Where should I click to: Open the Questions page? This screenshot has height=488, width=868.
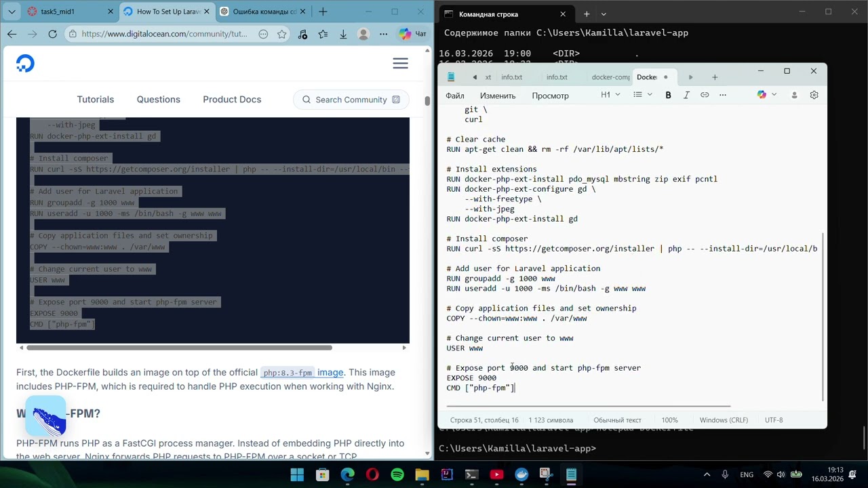tap(159, 100)
